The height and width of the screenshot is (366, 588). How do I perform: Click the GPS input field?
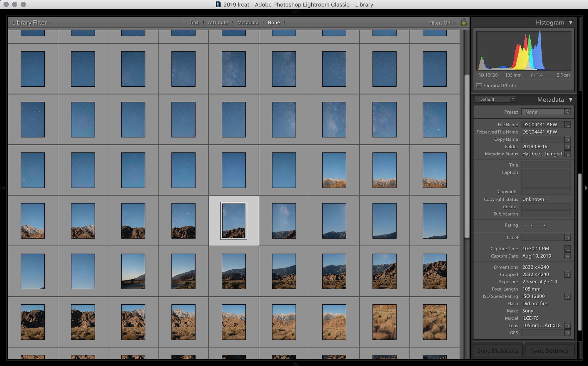point(543,333)
